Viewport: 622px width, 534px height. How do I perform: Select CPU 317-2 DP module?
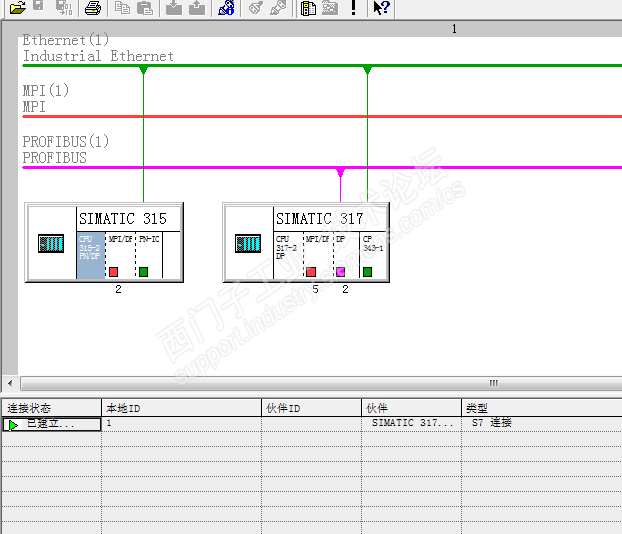[x=288, y=255]
